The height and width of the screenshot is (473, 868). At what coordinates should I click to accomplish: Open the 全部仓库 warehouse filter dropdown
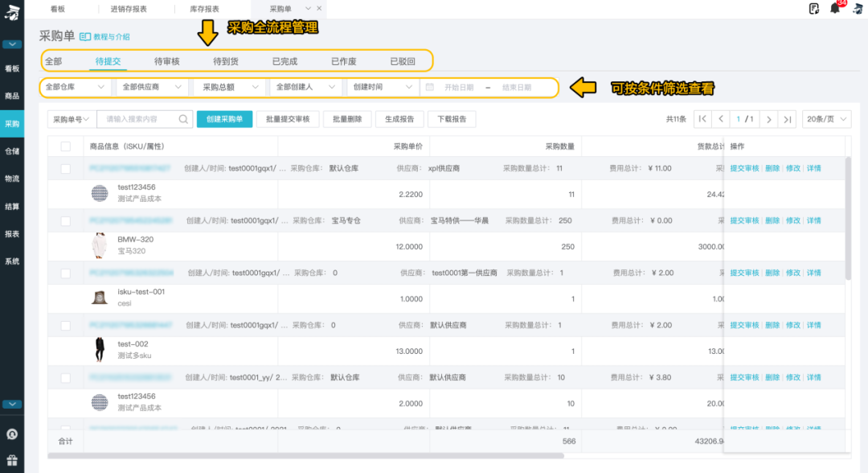pos(75,87)
